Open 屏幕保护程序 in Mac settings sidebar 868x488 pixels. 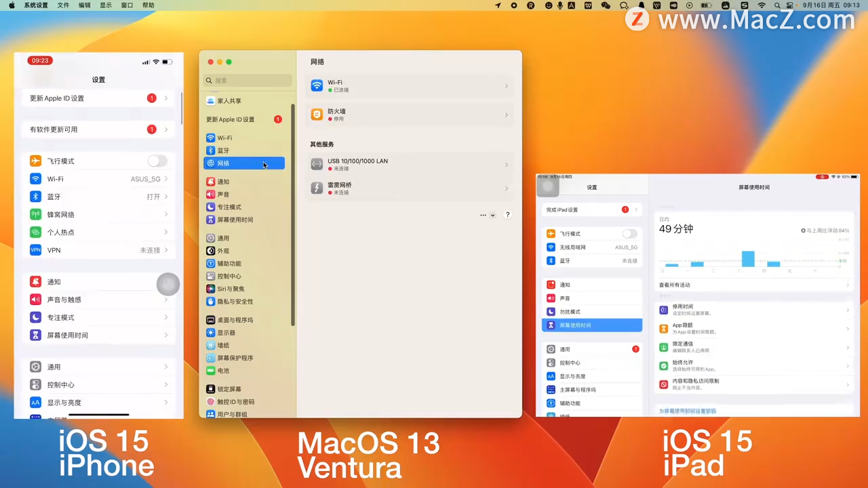244,358
